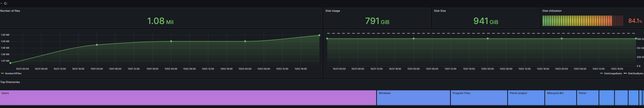Click the first disk usage chart point

point(327,38)
